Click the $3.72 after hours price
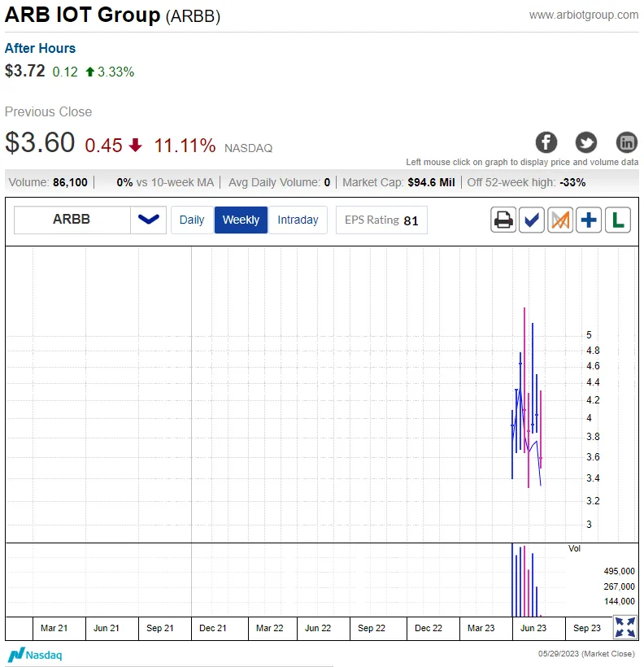The image size is (644, 667). 24,71
